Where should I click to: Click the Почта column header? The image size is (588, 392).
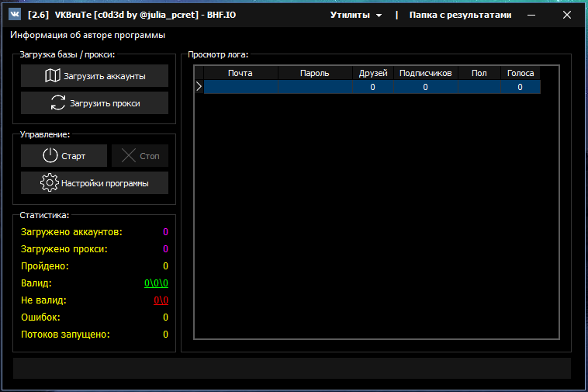(x=240, y=73)
